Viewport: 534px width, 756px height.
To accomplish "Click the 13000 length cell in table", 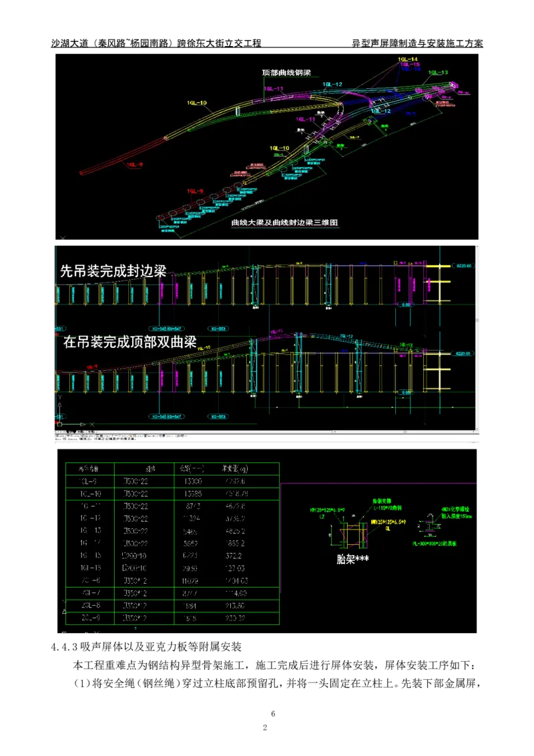I will (192, 481).
